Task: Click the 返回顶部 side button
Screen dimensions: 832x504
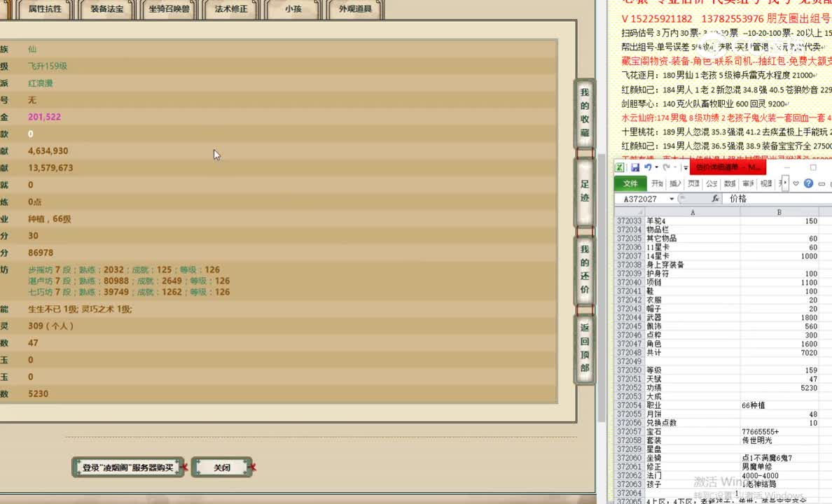Action: (585, 348)
